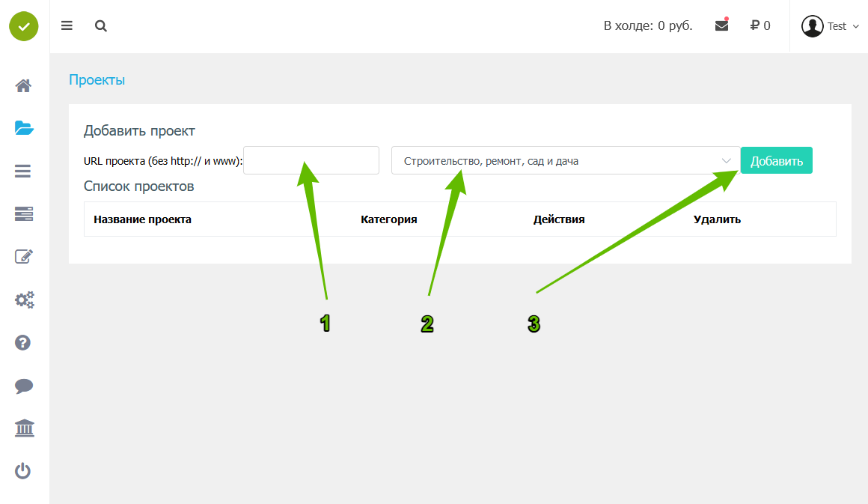The height and width of the screenshot is (504, 868).
Task: Open the search magnifier
Action: tap(101, 26)
